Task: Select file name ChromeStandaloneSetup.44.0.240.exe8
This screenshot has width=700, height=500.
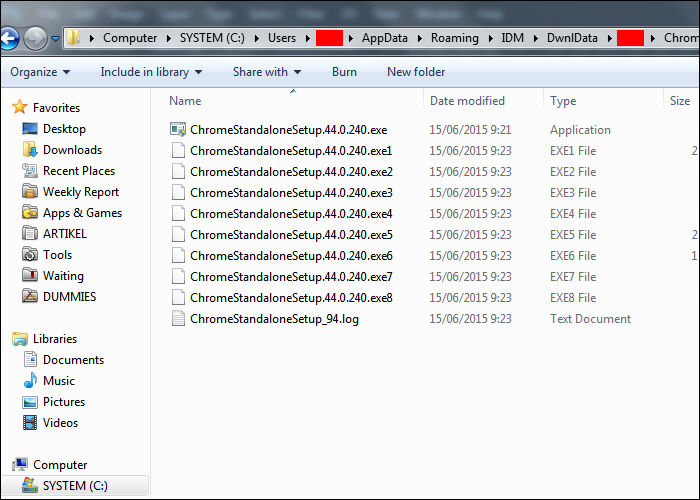Action: pyautogui.click(x=292, y=298)
